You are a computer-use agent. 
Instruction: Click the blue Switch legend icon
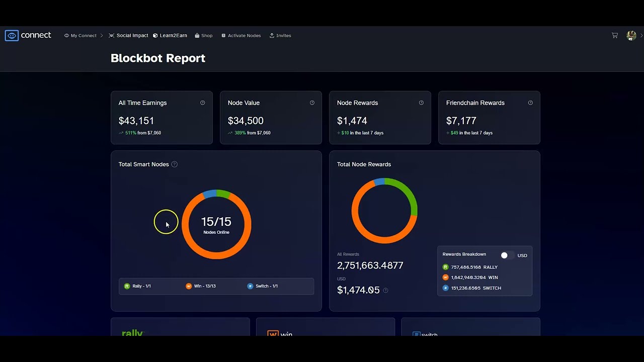click(x=250, y=286)
